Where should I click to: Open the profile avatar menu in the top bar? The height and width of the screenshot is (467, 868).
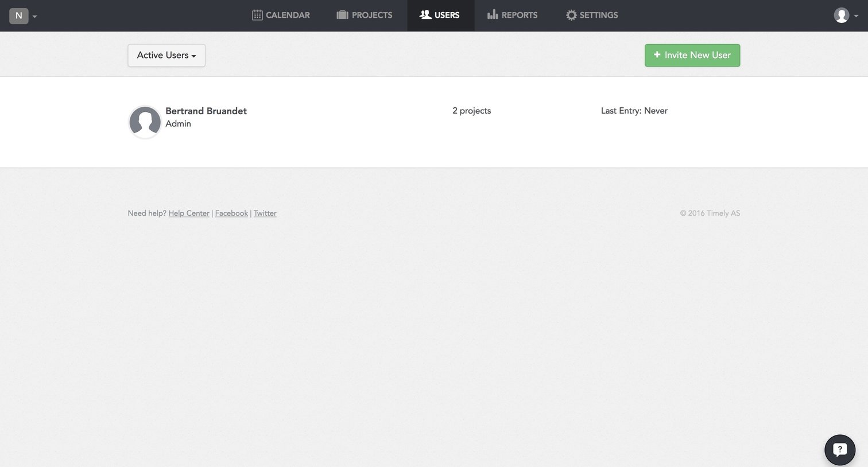click(x=846, y=15)
